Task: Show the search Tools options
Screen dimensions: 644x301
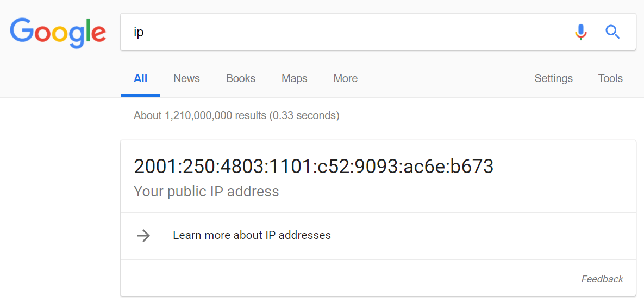Action: [610, 78]
